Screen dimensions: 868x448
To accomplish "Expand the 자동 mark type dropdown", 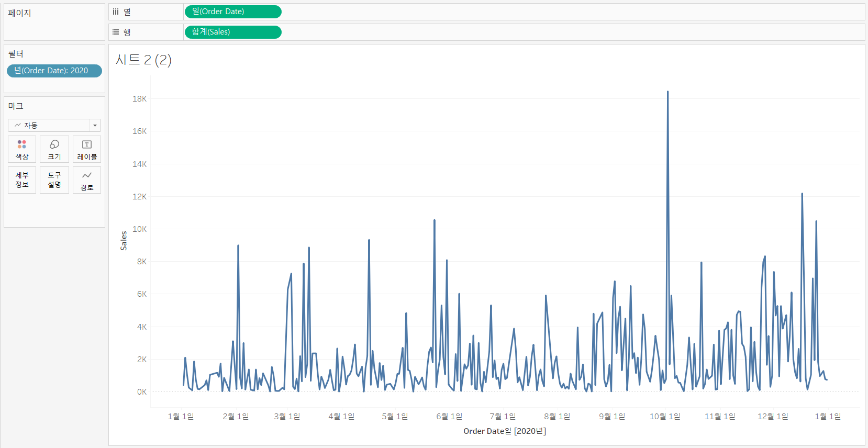I will tap(54, 126).
